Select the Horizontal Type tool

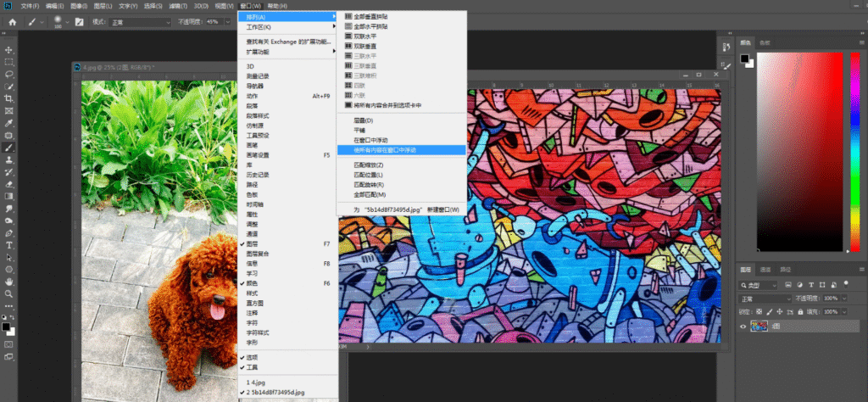(x=8, y=245)
